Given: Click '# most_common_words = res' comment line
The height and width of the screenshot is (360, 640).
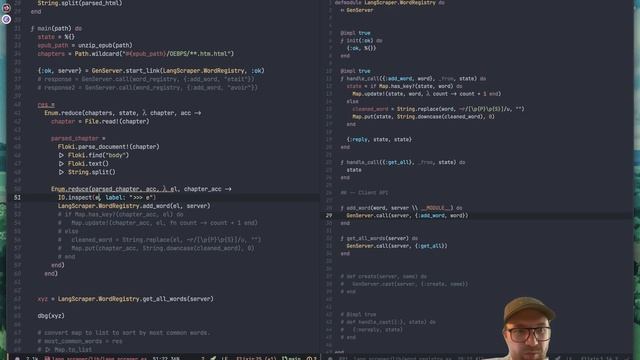Looking at the screenshot, I should pos(80,341).
